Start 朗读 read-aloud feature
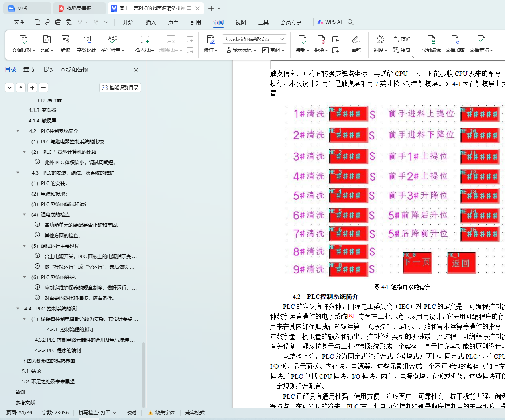Image resolution: width=505 pixels, height=420 pixels. point(65,44)
